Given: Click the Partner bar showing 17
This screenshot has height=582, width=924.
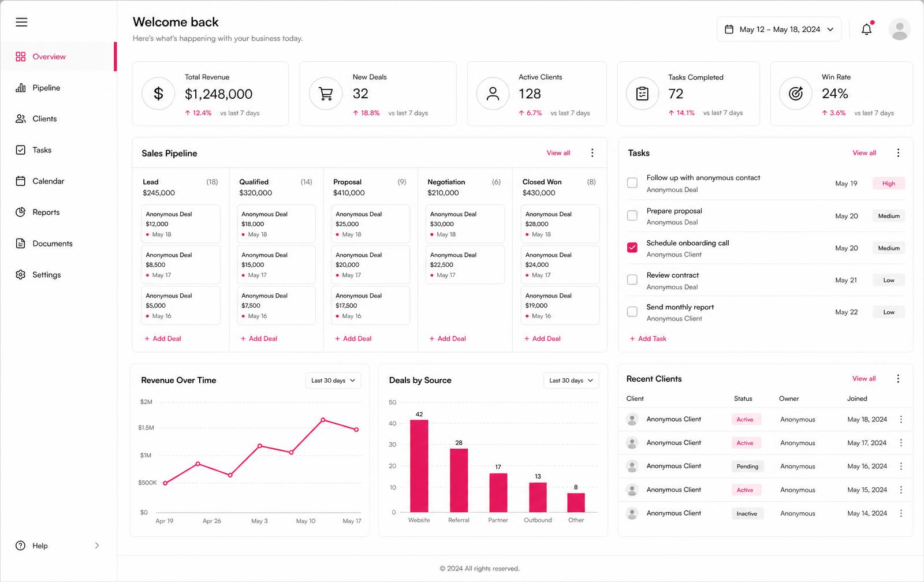Looking at the screenshot, I should pos(498,493).
